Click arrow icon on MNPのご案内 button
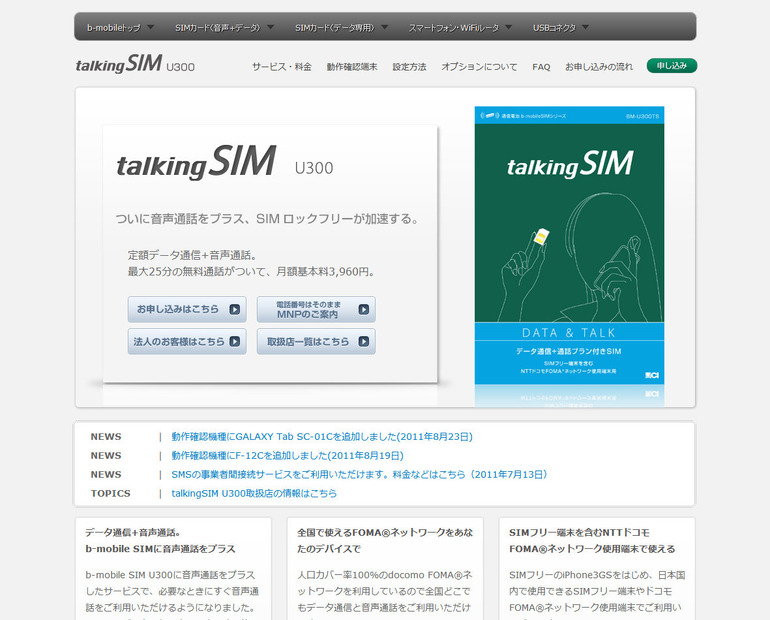The image size is (770, 620). pyautogui.click(x=363, y=309)
